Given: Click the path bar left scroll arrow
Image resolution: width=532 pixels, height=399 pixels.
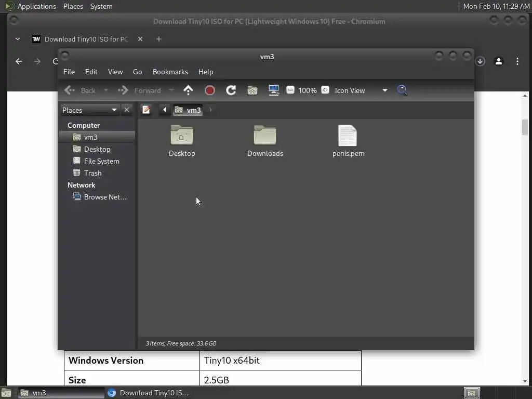Looking at the screenshot, I should [x=165, y=110].
